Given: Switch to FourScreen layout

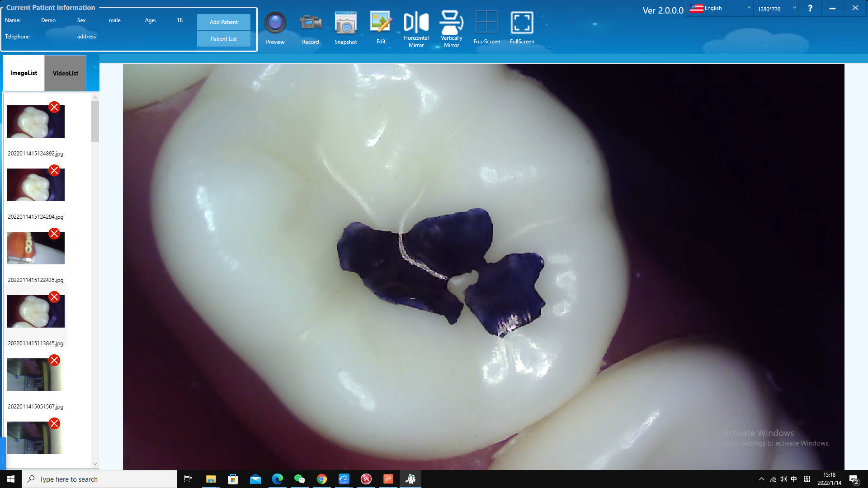Looking at the screenshot, I should (486, 23).
